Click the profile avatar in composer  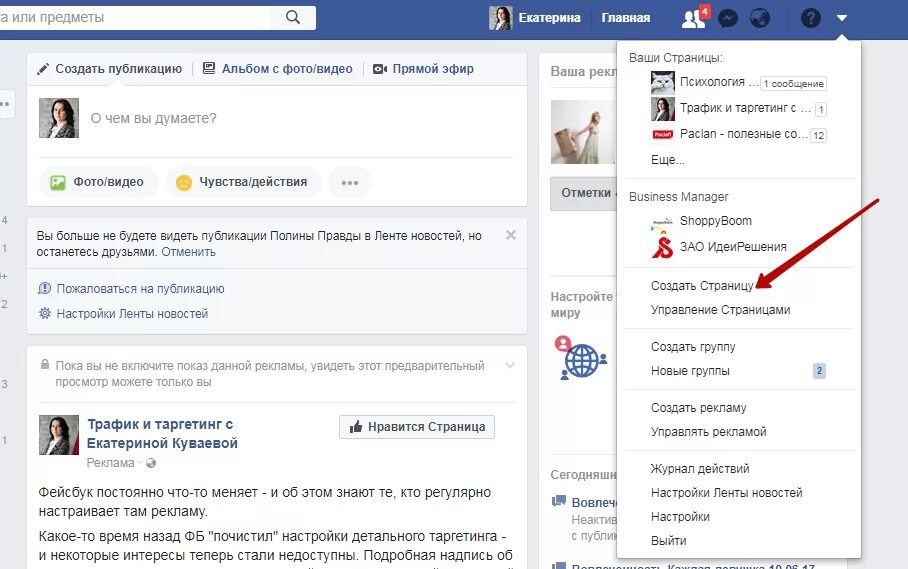pyautogui.click(x=59, y=118)
